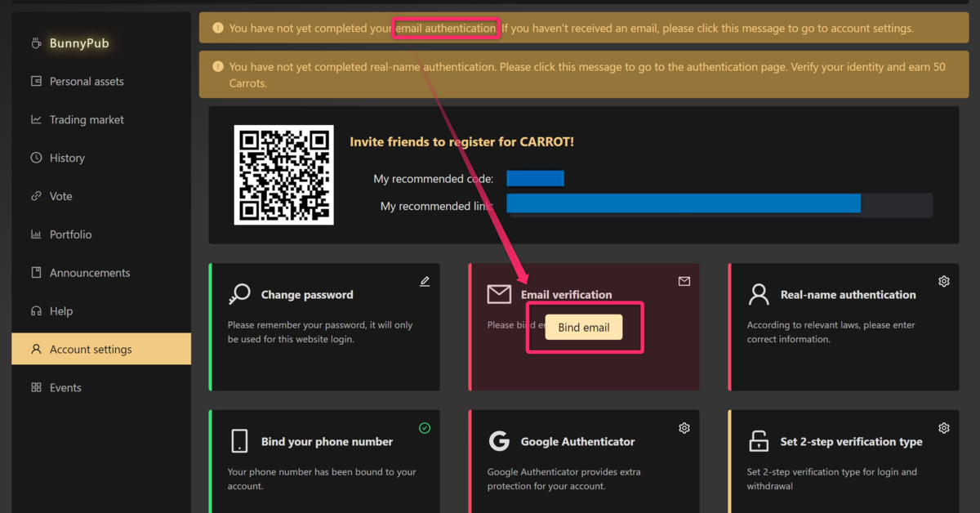This screenshot has height=513, width=980.
Task: Click 'Please remember your password' description text
Action: (x=320, y=332)
